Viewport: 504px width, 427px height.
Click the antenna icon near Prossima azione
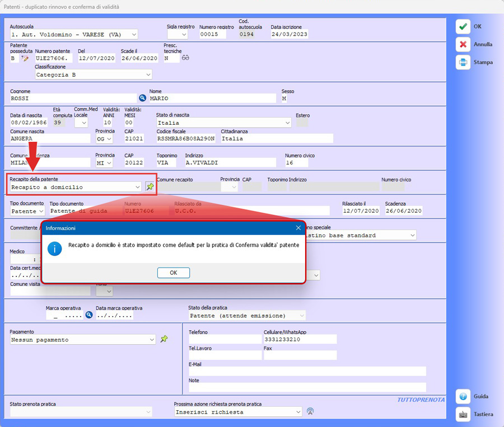310,412
